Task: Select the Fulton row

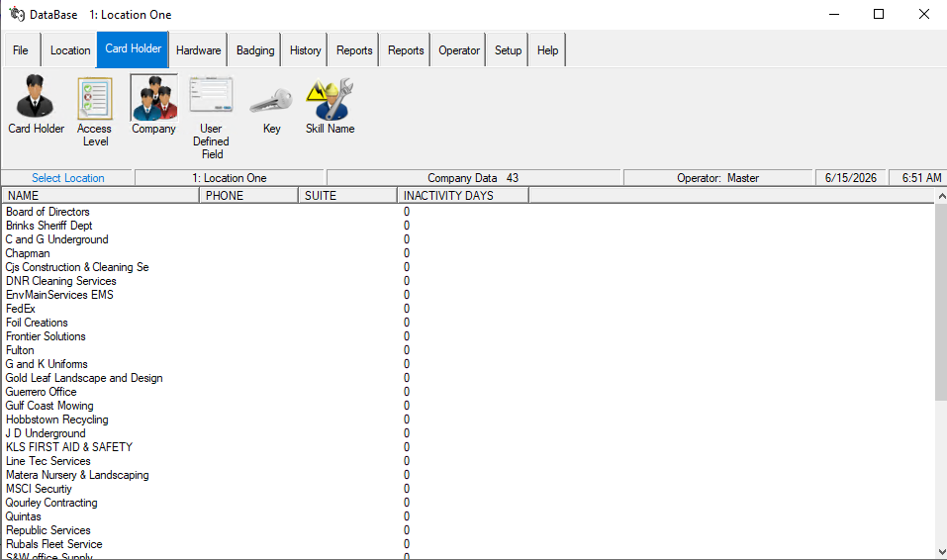Action: (x=468, y=350)
